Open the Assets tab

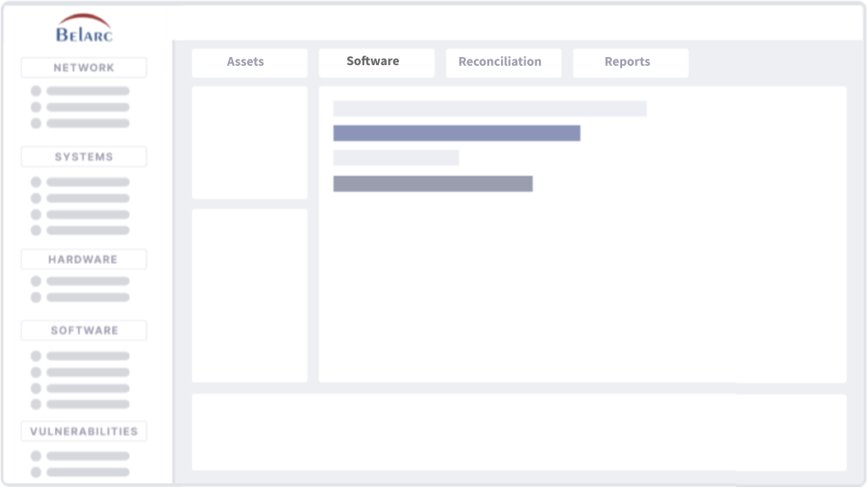pyautogui.click(x=245, y=62)
